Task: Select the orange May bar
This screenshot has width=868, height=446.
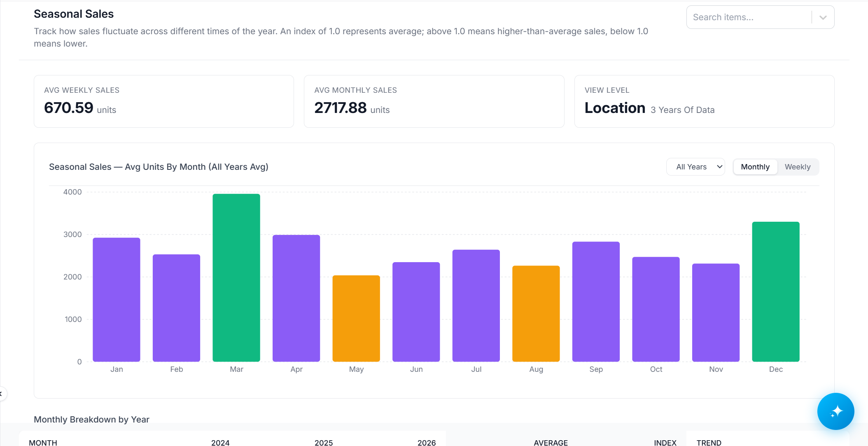Action: pyautogui.click(x=356, y=319)
